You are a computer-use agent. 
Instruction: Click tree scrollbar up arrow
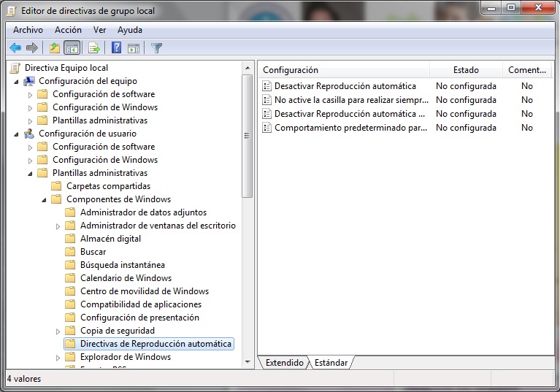[248, 68]
